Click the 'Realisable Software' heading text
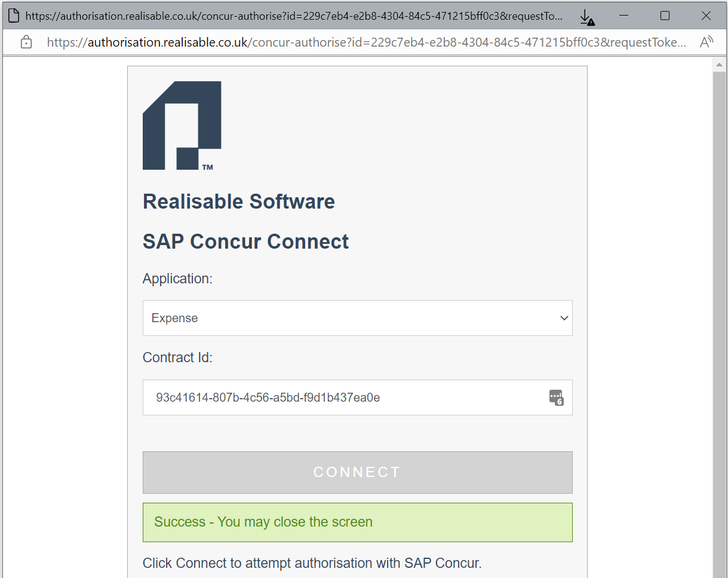 238,201
